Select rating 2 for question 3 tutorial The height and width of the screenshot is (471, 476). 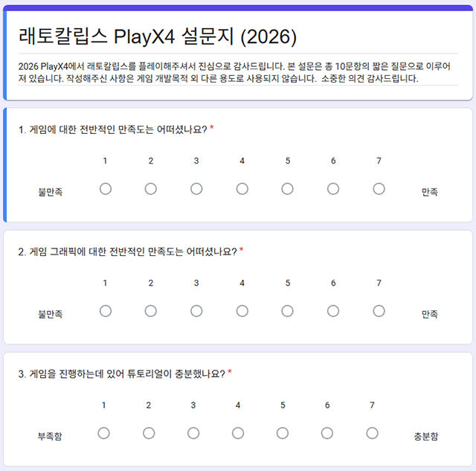[x=149, y=433]
